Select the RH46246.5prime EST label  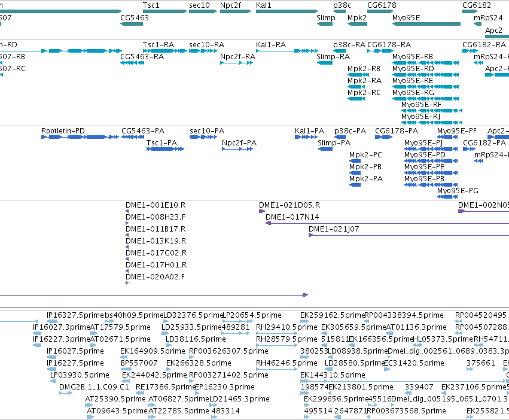click(x=286, y=363)
